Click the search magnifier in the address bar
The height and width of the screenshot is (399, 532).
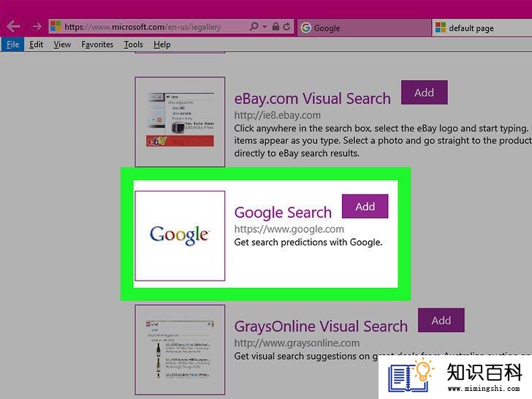coord(253,26)
